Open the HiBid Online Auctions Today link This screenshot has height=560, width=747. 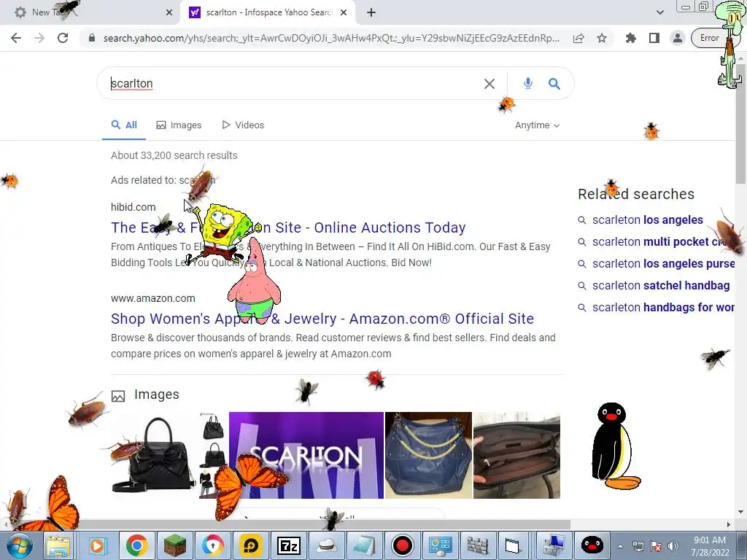tap(288, 227)
